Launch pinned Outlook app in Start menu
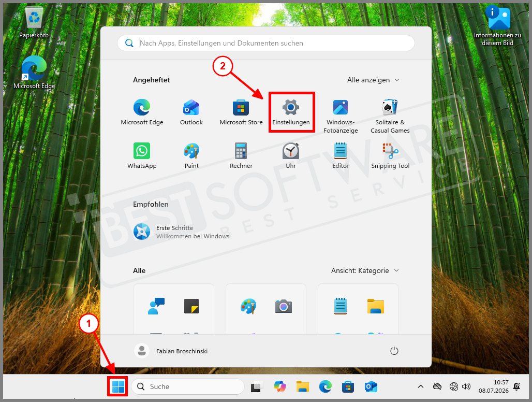 pos(191,112)
